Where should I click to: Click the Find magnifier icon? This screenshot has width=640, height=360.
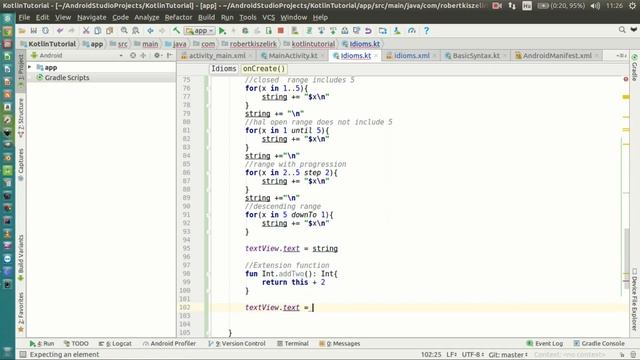coord(124,31)
